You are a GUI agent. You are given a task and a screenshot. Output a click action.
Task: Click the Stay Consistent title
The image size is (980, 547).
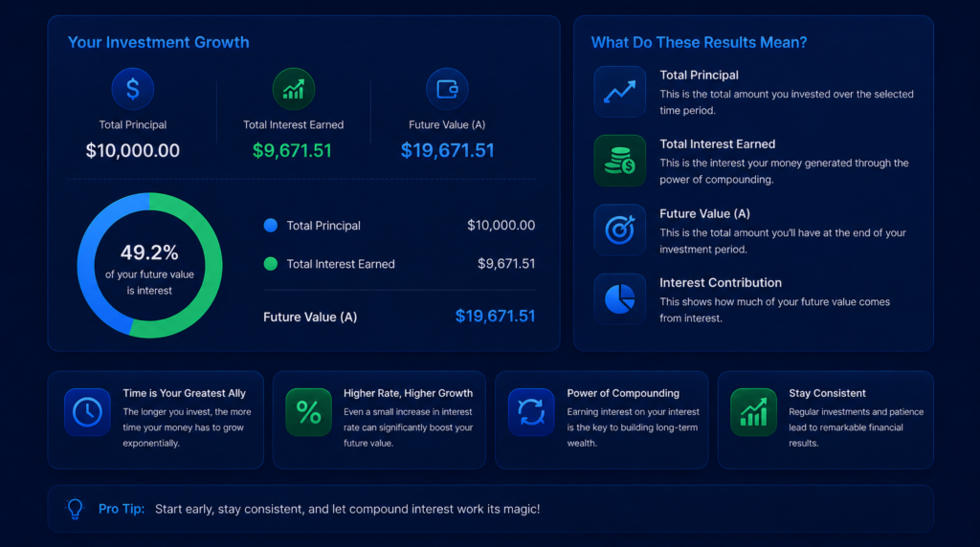pos(827,393)
